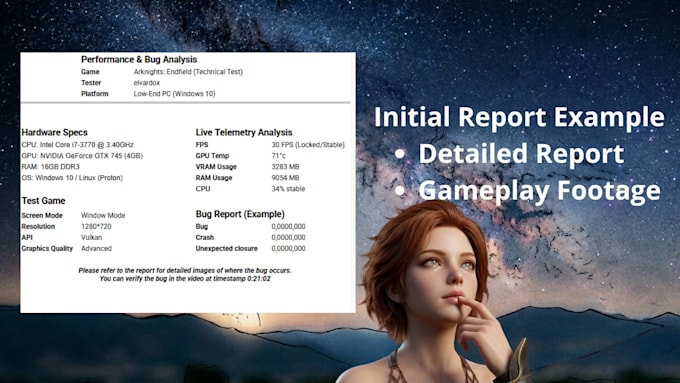Viewport: 680px width, 383px height.
Task: Click GPU Temp value '71°c'
Action: tap(278, 155)
